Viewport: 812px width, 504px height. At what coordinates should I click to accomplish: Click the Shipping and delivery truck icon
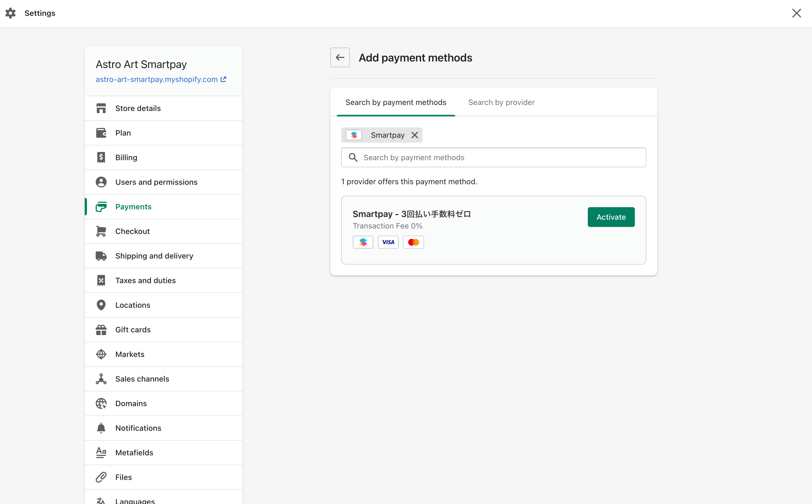pyautogui.click(x=101, y=256)
